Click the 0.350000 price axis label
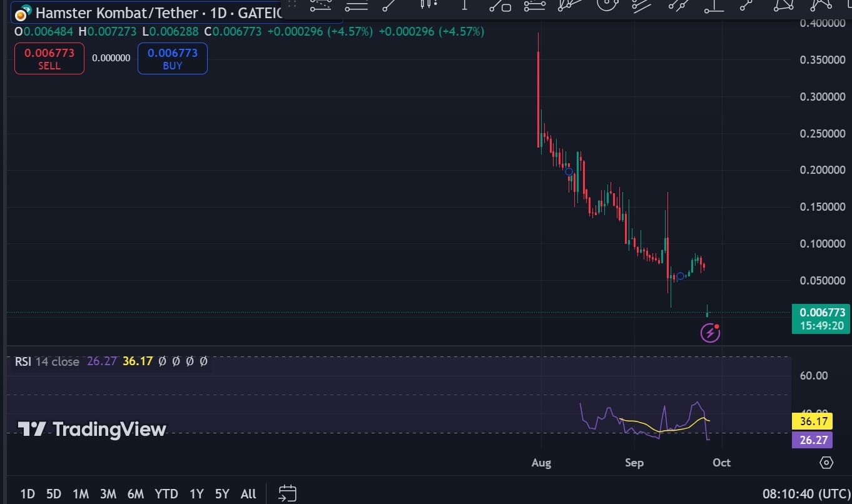Viewport: 852px width, 504px height. coord(823,60)
